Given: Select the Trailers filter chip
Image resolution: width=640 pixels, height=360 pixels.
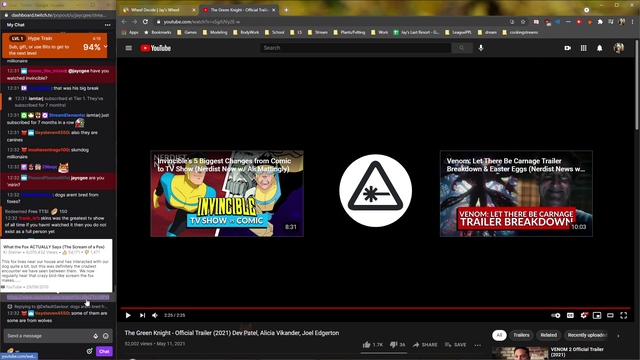Looking at the screenshot, I should 521,335.
